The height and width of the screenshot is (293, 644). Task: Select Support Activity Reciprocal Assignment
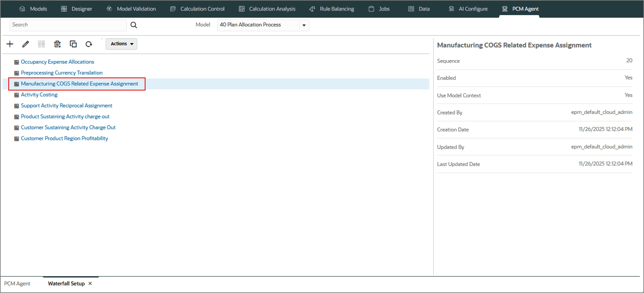67,105
